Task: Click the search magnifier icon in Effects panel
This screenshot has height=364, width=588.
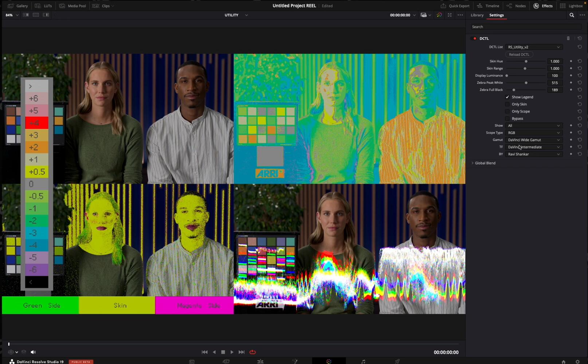Action: (572, 15)
